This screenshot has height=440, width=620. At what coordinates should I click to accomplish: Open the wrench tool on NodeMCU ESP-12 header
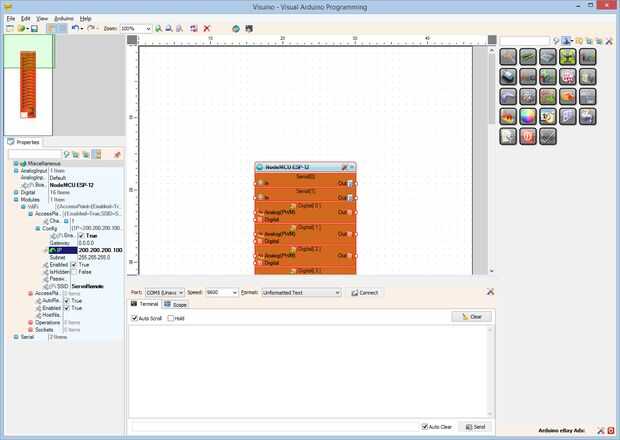coord(344,167)
